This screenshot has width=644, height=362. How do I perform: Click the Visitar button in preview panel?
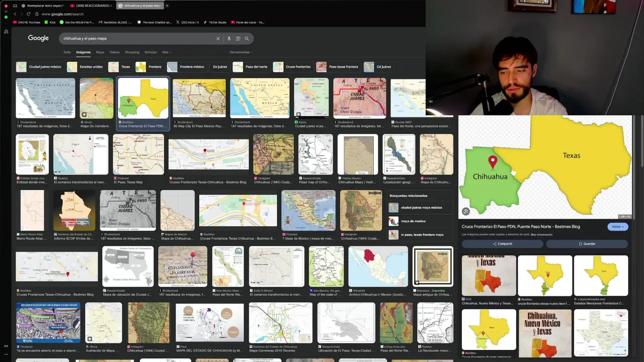[617, 227]
